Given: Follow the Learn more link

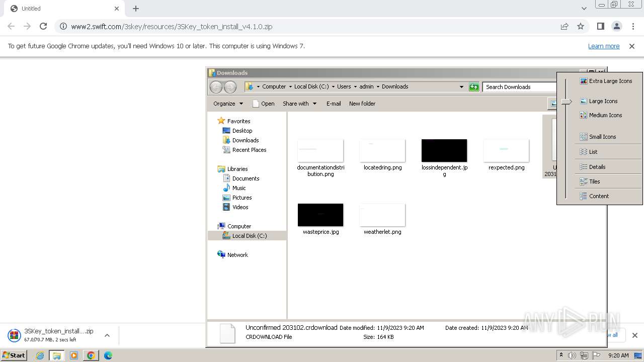Looking at the screenshot, I should [x=604, y=46].
